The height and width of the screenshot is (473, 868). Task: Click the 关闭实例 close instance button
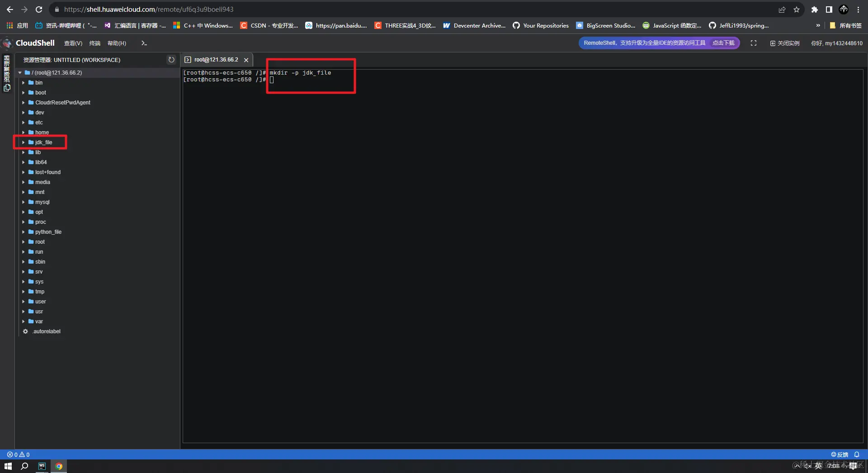click(x=785, y=43)
